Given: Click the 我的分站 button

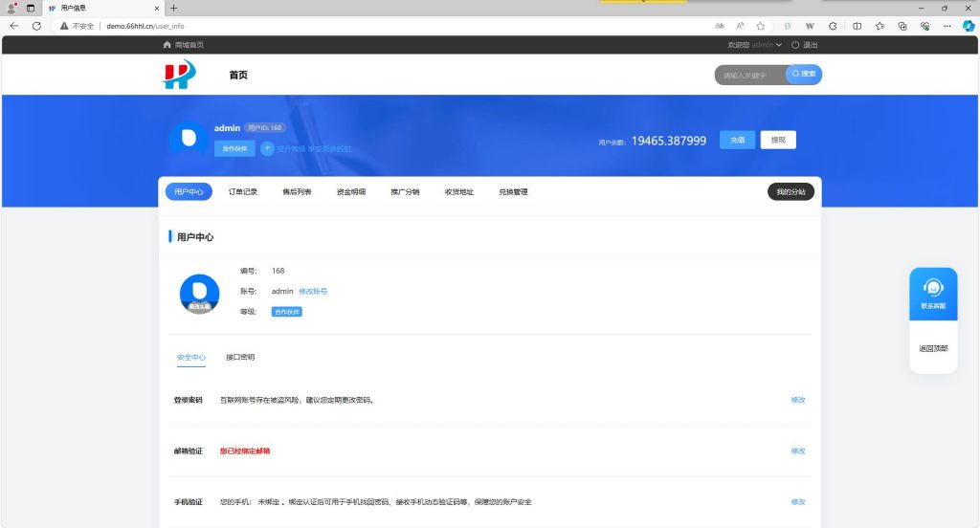Looking at the screenshot, I should [791, 192].
